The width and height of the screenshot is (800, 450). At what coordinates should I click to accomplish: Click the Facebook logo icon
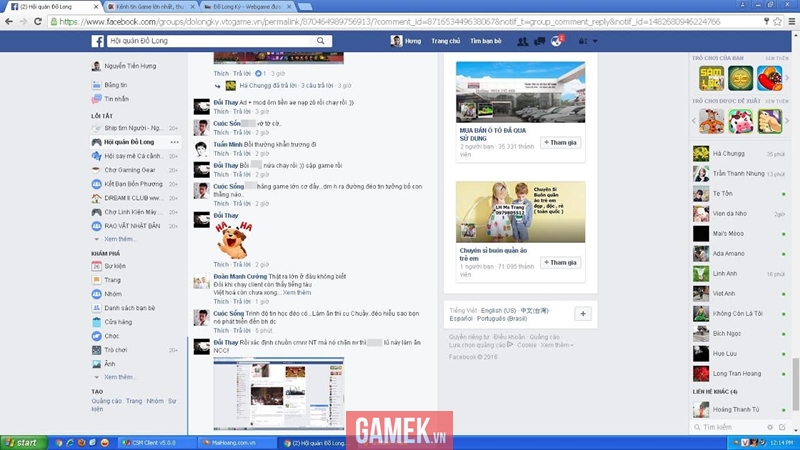tap(97, 41)
